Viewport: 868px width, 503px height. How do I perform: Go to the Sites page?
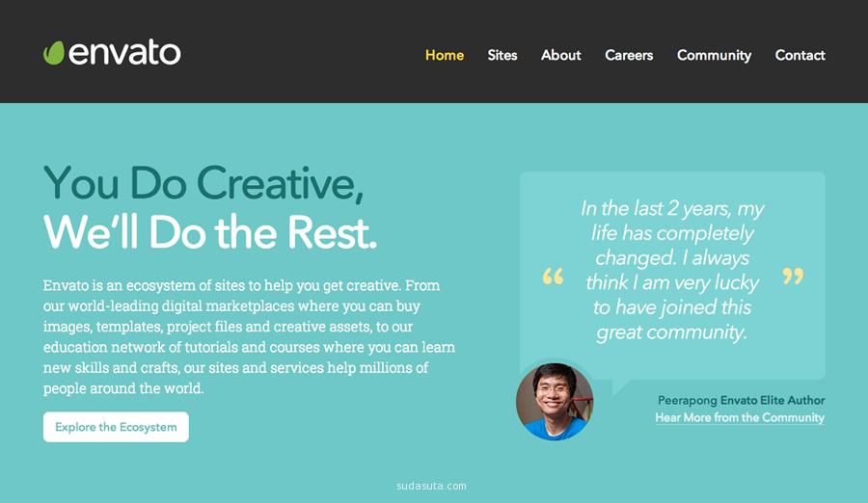502,55
